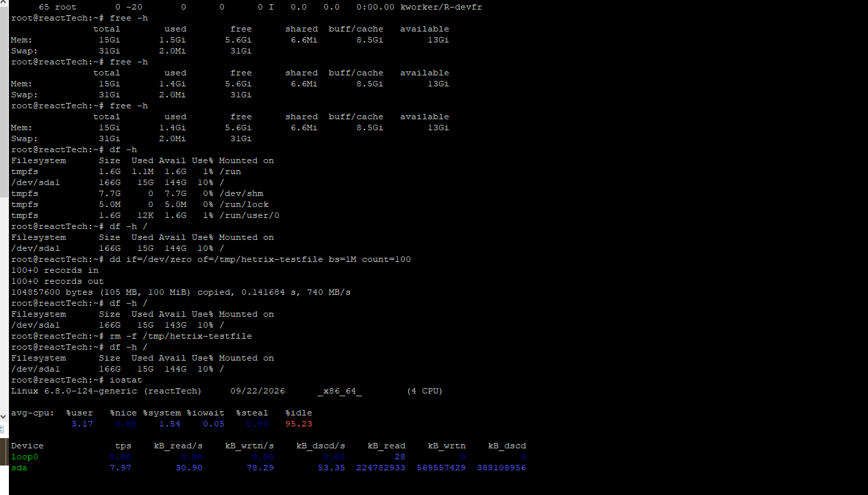Click the red 95.23 idle value
The width and height of the screenshot is (868, 495).
click(x=299, y=424)
